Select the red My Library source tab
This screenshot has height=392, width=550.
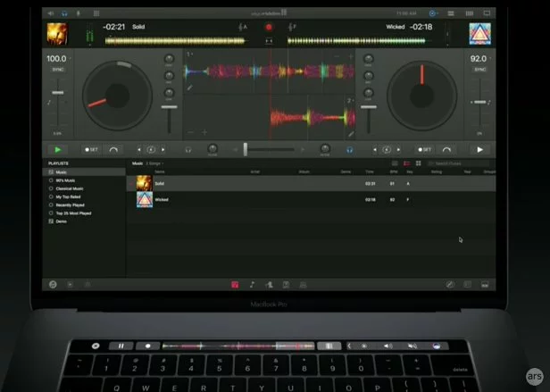[235, 285]
